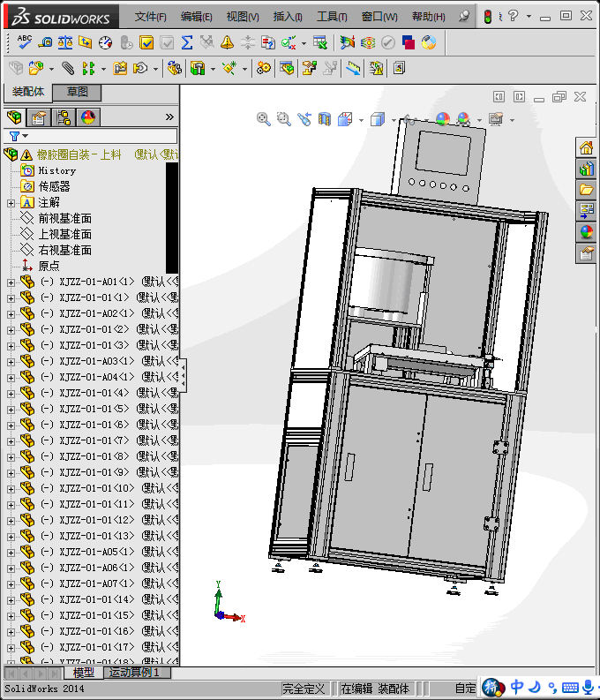Expand component XJZZ-01-01<10>
The image size is (600, 700).
[x=11, y=489]
